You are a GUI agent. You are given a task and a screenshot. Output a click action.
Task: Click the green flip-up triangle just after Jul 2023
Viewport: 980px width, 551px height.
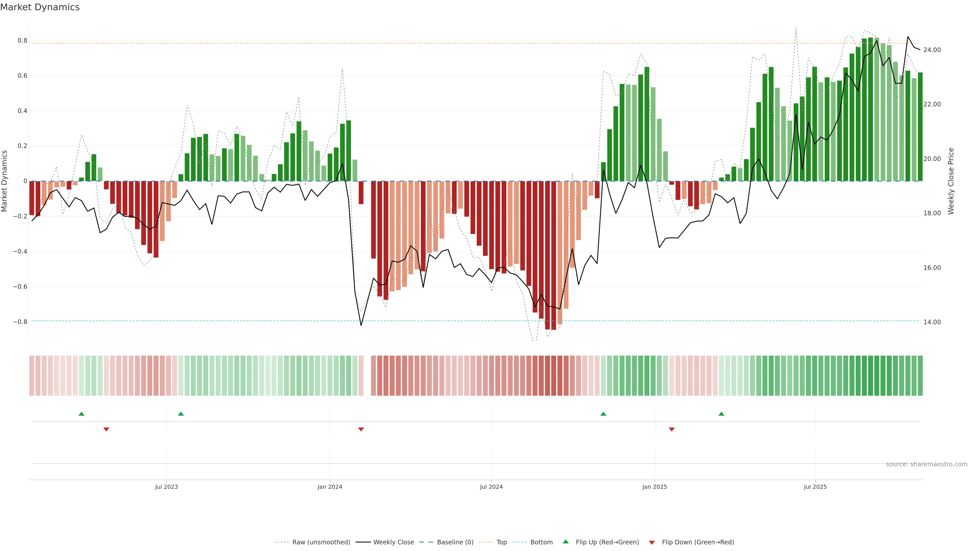[x=181, y=414]
